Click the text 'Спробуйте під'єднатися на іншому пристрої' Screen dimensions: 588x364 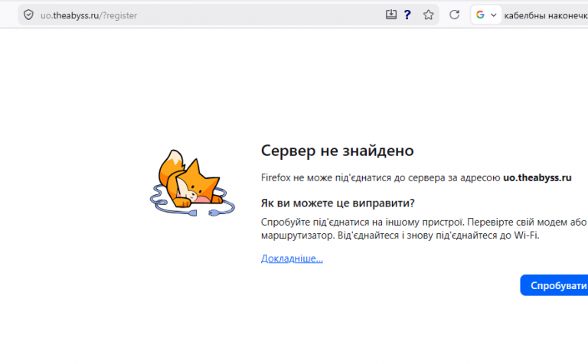363,222
